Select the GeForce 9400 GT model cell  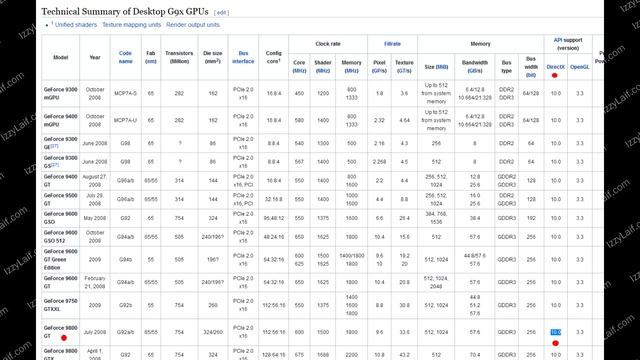tap(60, 180)
